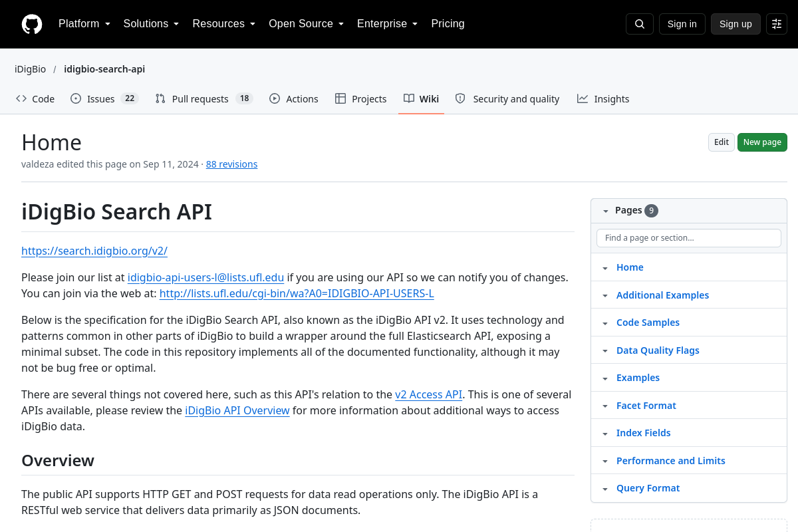Screen dimensions: 798x532
Task: Click the Pull requests count badge 18
Action: (244, 98)
